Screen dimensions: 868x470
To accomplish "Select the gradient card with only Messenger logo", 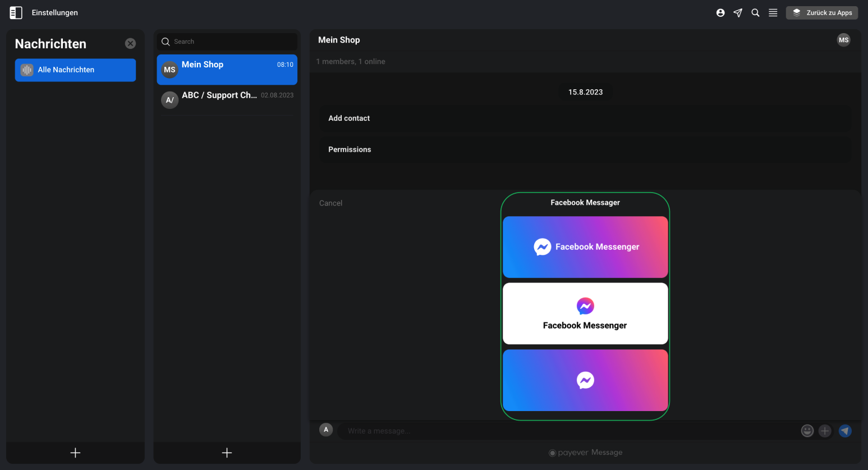I will click(x=585, y=380).
